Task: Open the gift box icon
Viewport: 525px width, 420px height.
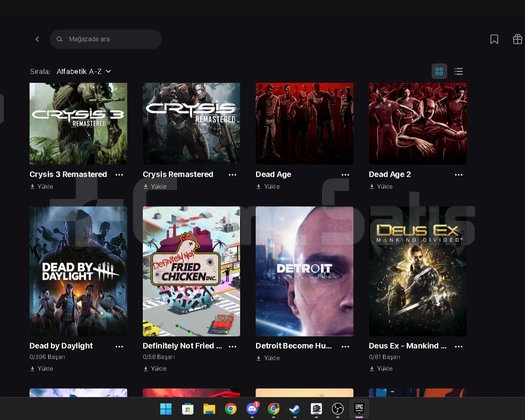Action: tap(517, 39)
